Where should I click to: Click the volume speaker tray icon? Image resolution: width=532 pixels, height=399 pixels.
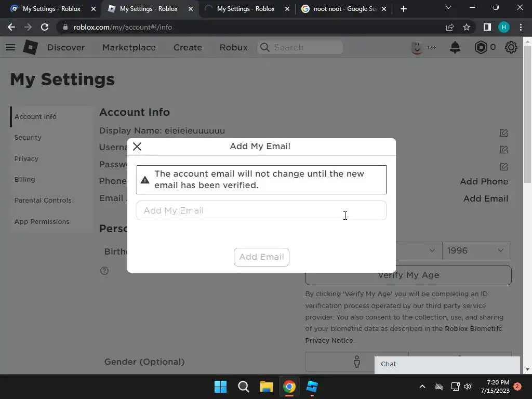[x=468, y=387]
